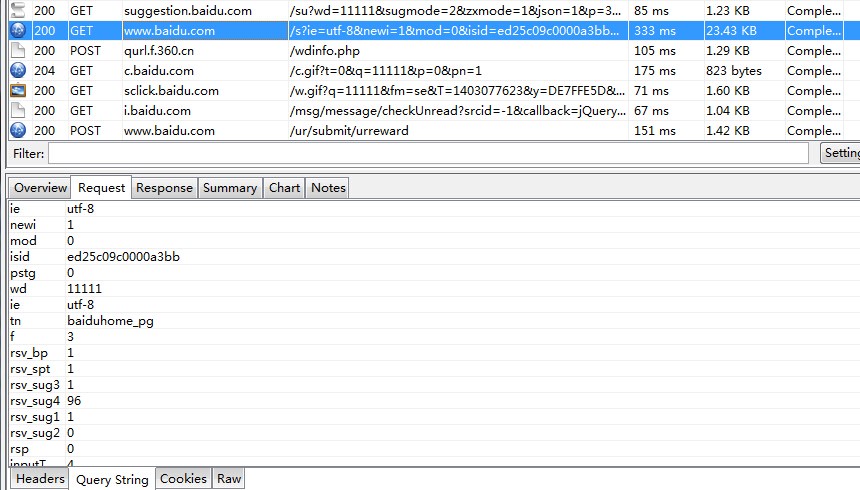860x490 pixels.
Task: Click the icon of the suggestion.baidu.com request
Action: [18, 10]
